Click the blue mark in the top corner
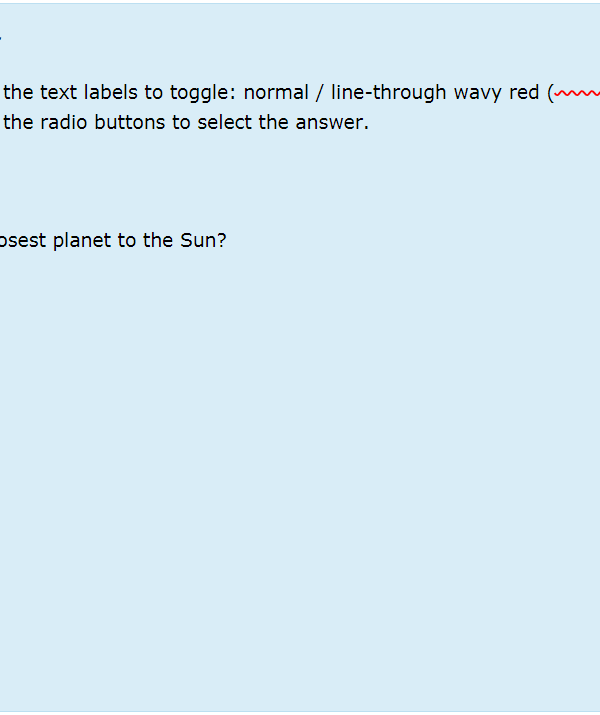Viewport: 600px width, 715px height. [0, 38]
